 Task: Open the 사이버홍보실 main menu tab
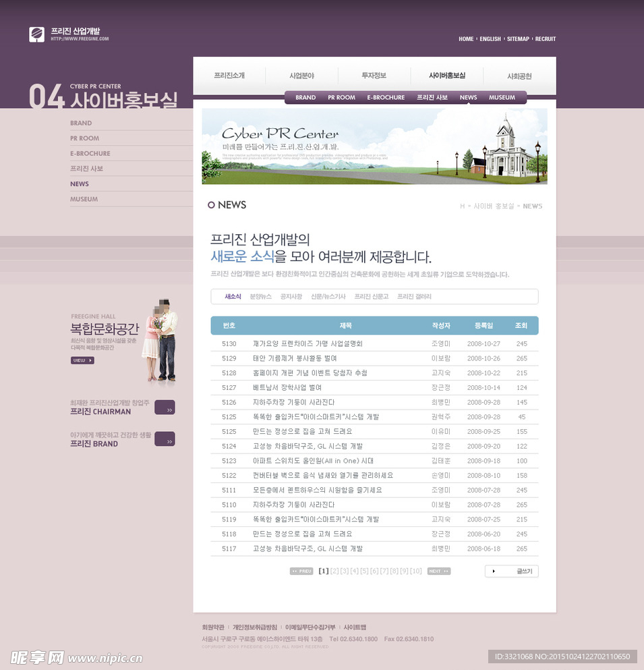(446, 76)
